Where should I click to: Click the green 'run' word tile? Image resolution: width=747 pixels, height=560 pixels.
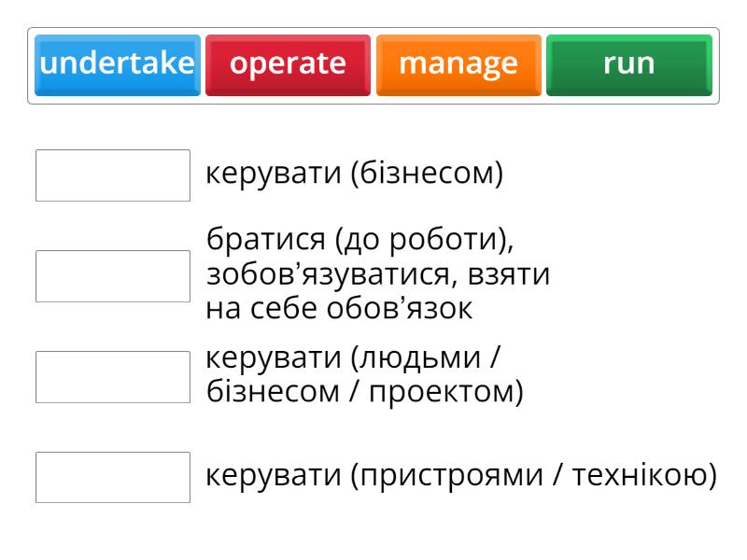pos(628,64)
